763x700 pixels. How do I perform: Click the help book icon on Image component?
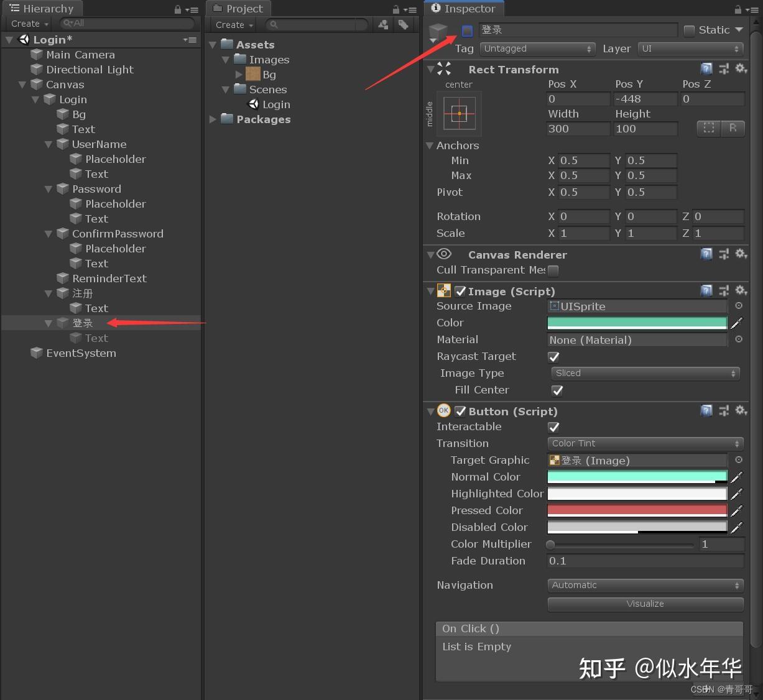[706, 290]
